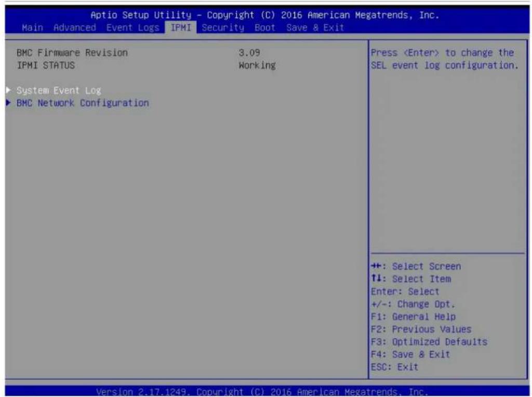The width and height of the screenshot is (532, 397).
Task: Select the IPMI STATUS label
Action: click(x=46, y=65)
